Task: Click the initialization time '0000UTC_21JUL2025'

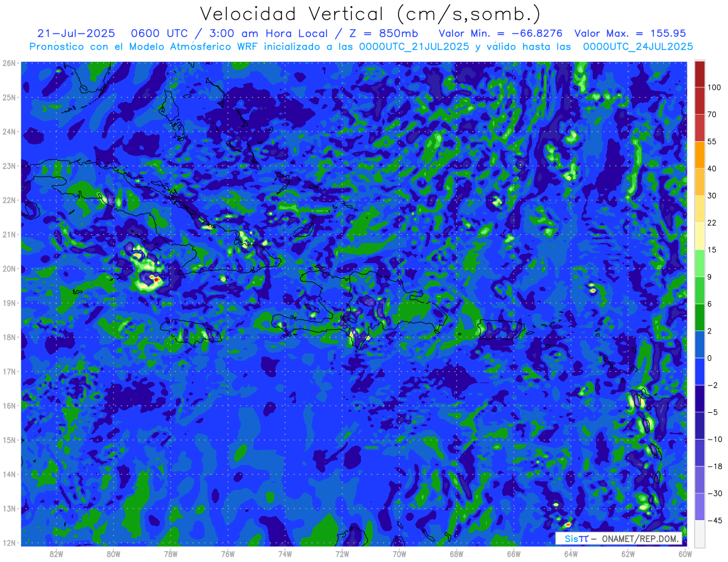Action: [x=414, y=46]
